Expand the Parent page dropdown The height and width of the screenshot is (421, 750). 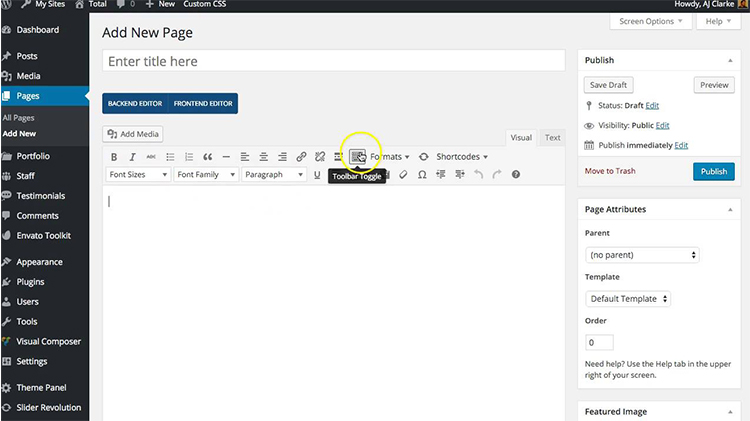click(x=641, y=255)
